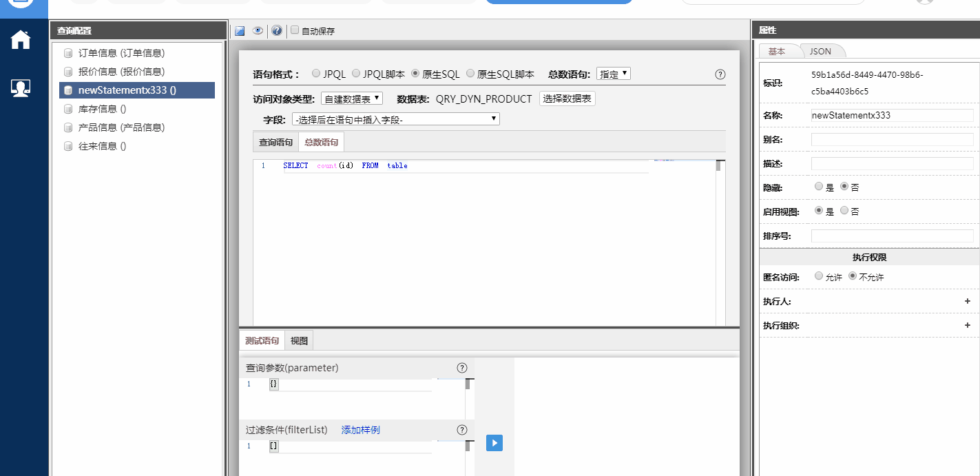Click the eye preview icon in the toolbar
Screen dimensions: 980x476
pos(258,31)
